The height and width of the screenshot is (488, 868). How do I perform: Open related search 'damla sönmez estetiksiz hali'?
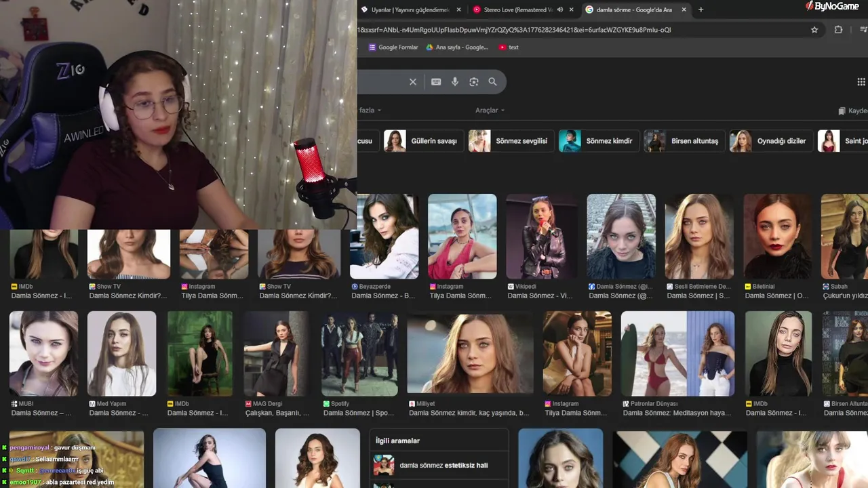point(440,466)
